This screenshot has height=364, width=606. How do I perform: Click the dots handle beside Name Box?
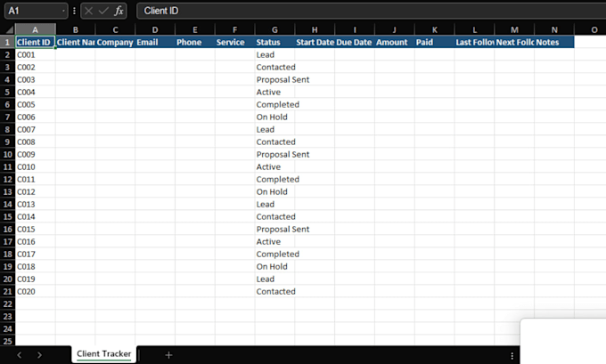pos(74,11)
